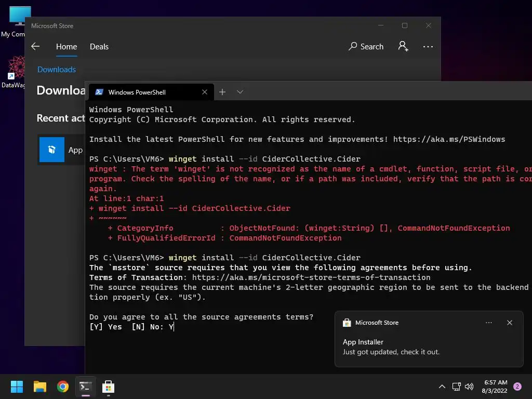Click the 'Do you agree to all the source agreements terms?' text
532x399 pixels.
(201, 317)
